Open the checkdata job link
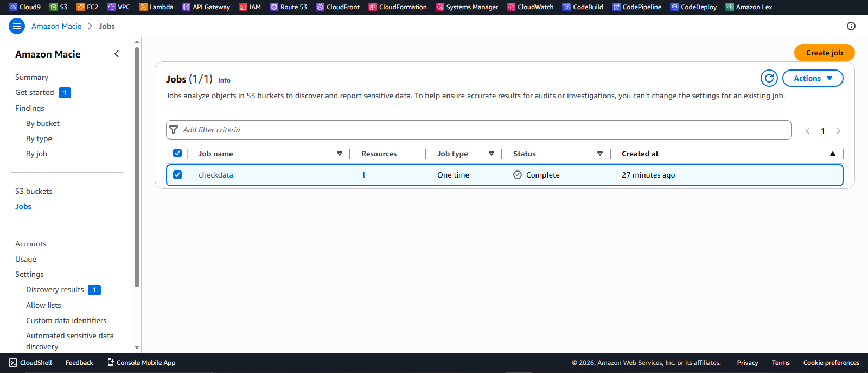868x373 pixels. click(x=216, y=175)
